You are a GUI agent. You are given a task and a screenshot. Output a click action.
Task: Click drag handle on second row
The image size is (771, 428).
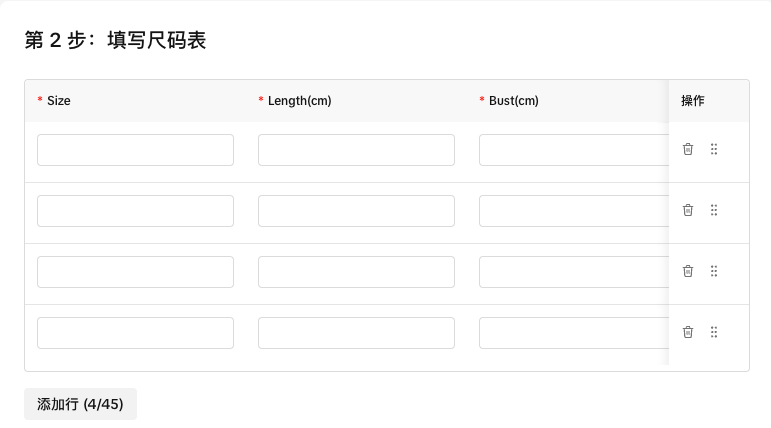(714, 210)
